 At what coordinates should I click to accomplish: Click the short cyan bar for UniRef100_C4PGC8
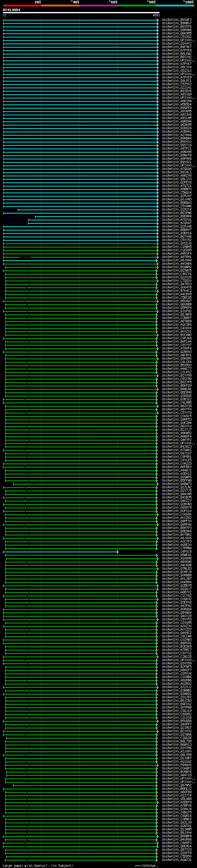point(61,551)
